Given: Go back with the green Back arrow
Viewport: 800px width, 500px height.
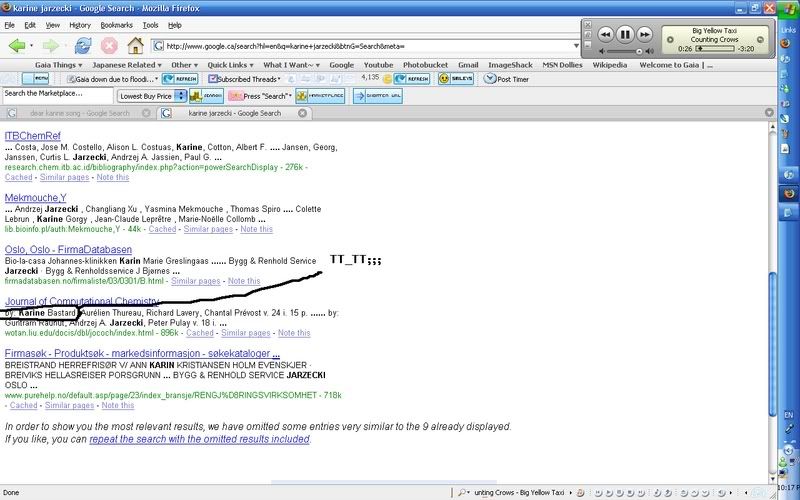Looking at the screenshot, I should 17,46.
